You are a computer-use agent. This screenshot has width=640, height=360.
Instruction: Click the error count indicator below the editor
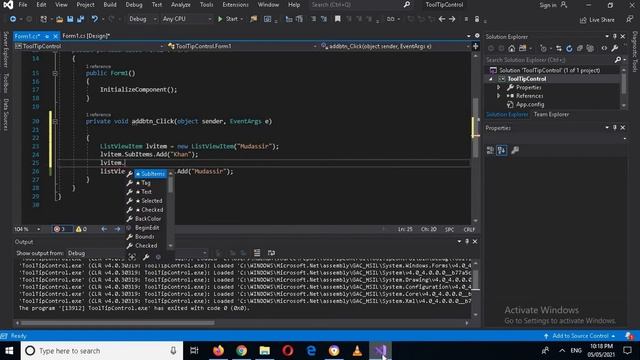[x=61, y=229]
